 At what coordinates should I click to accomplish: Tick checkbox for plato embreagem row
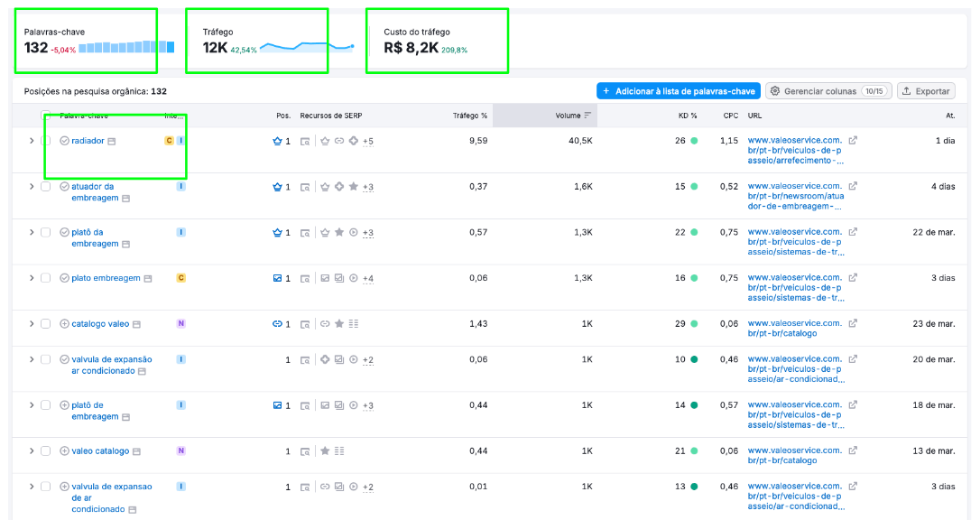[x=46, y=278]
